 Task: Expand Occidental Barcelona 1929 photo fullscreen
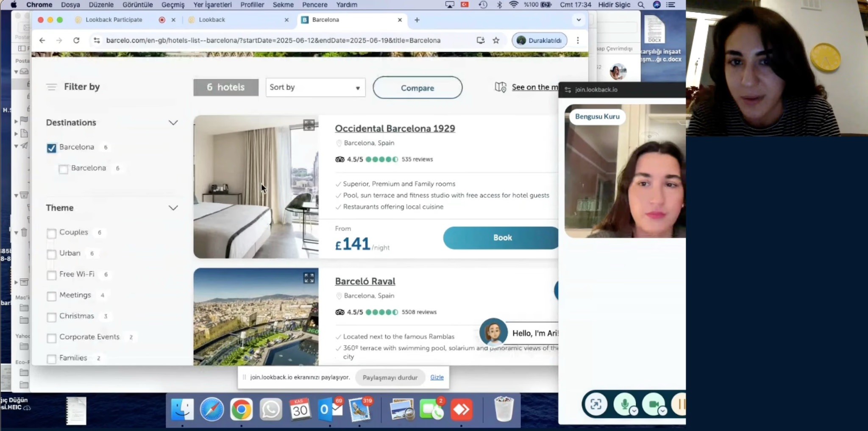click(309, 125)
